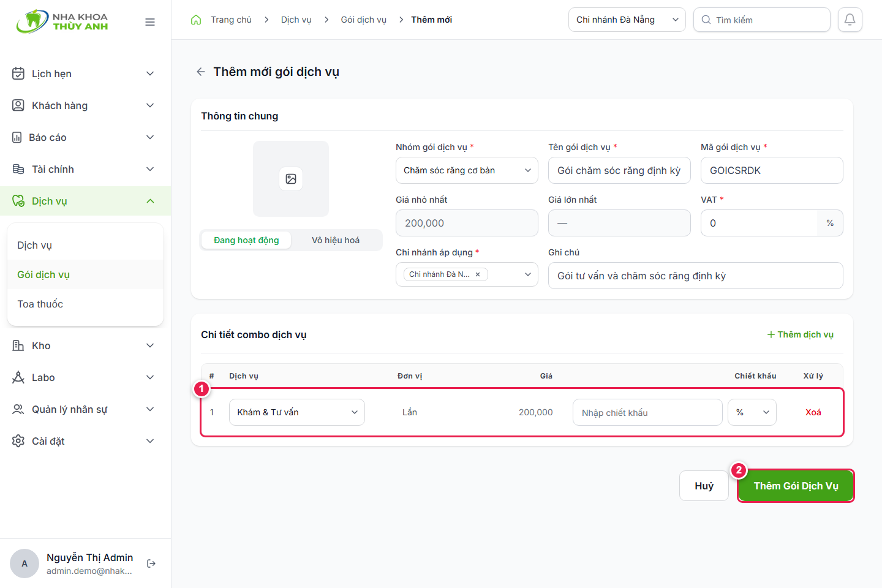Click the Lịch hẹn calendar icon
Screen dimensions: 882x588
pyautogui.click(x=18, y=73)
